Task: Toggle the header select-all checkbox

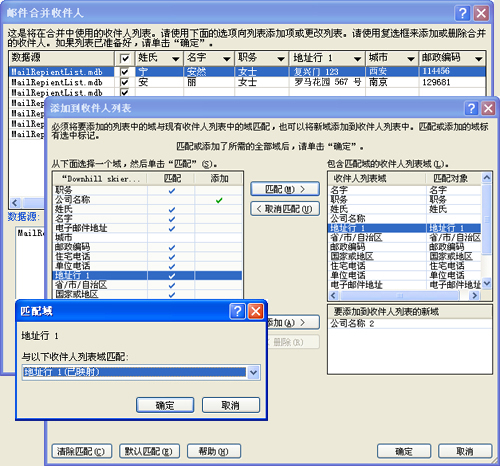Action: (125, 59)
